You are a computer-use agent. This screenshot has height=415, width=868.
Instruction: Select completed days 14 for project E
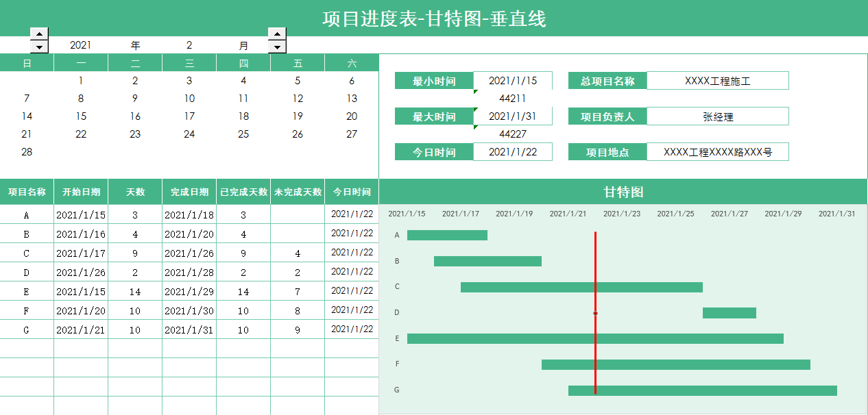243,291
